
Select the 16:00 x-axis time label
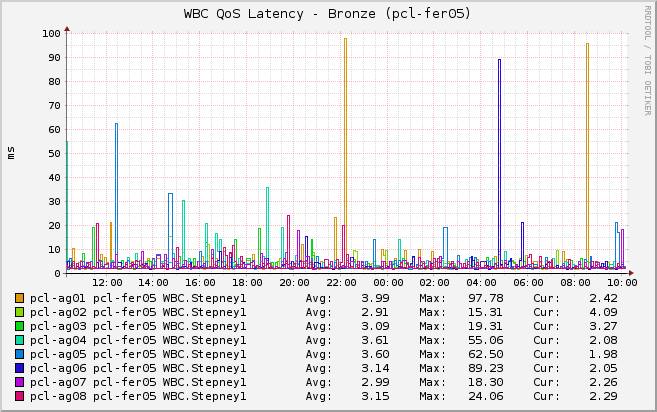click(x=201, y=283)
